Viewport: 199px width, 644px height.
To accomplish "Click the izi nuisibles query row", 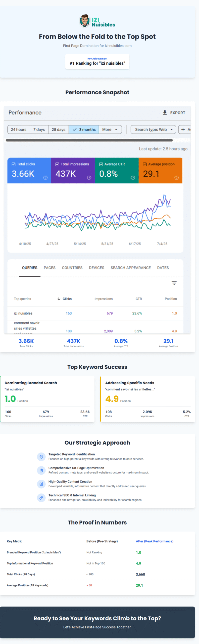I will click(x=95, y=313).
